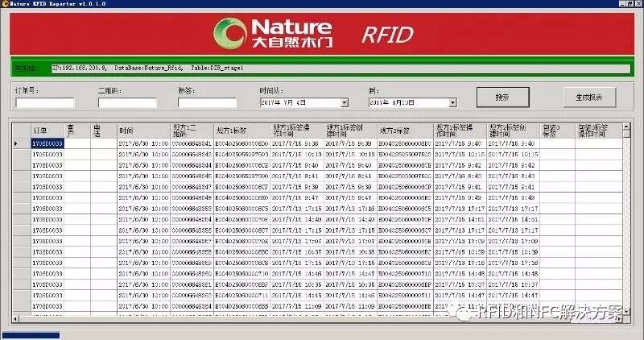Click the 规方1标签操作时间 column header
The width and height of the screenshot is (644, 340).
pyautogui.click(x=297, y=131)
